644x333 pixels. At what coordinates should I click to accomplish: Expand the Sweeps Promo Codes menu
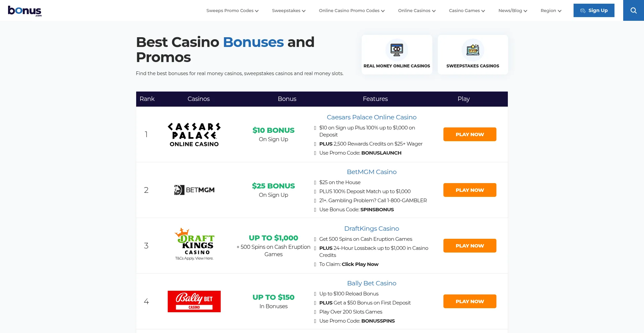point(232,11)
